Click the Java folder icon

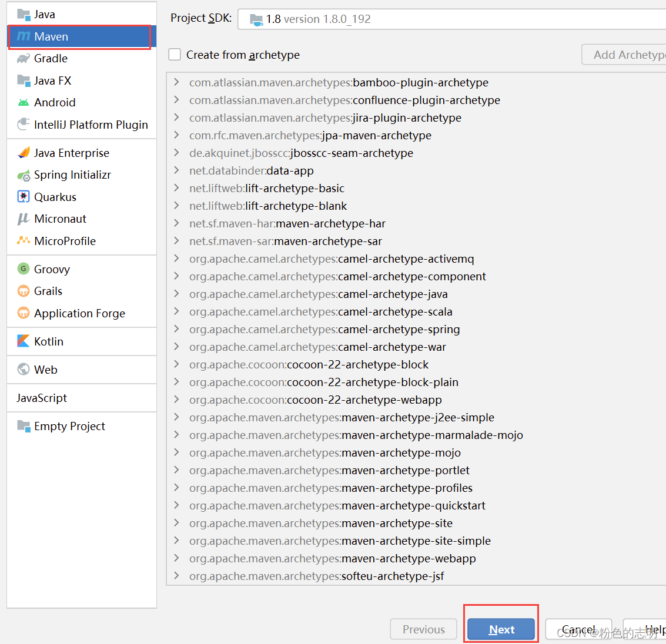(24, 15)
